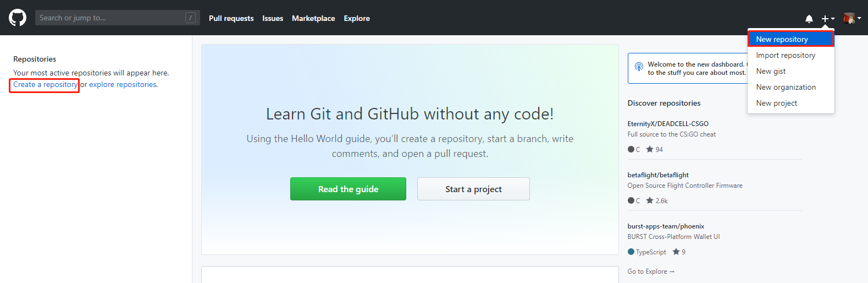Click the Start a project button
This screenshot has height=283, width=868.
[473, 189]
